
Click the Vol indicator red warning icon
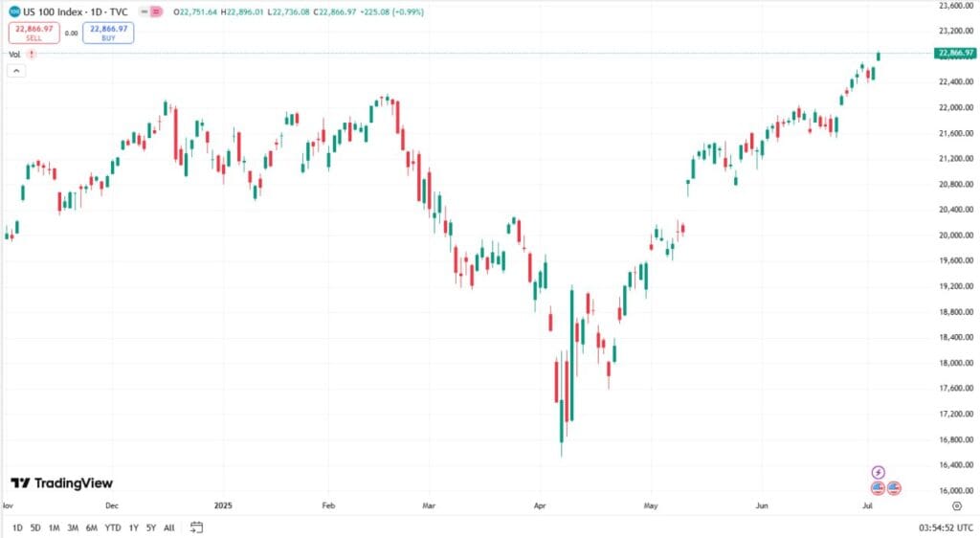pyautogui.click(x=31, y=55)
